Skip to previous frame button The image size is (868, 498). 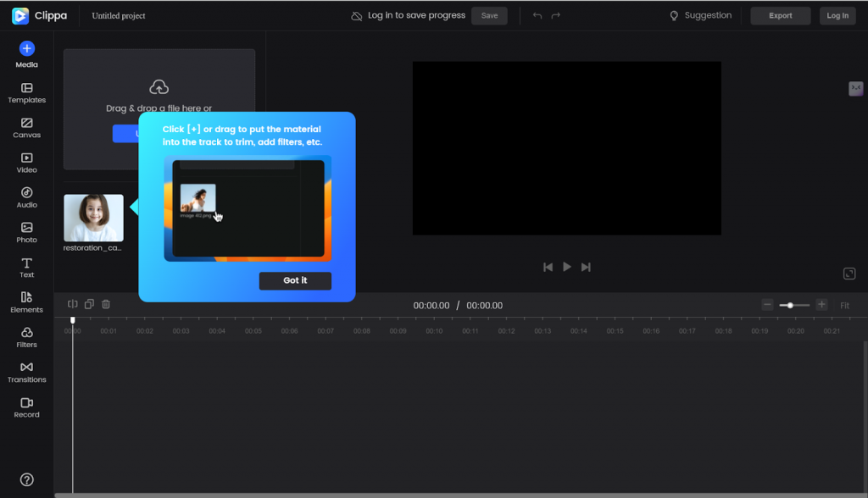548,268
